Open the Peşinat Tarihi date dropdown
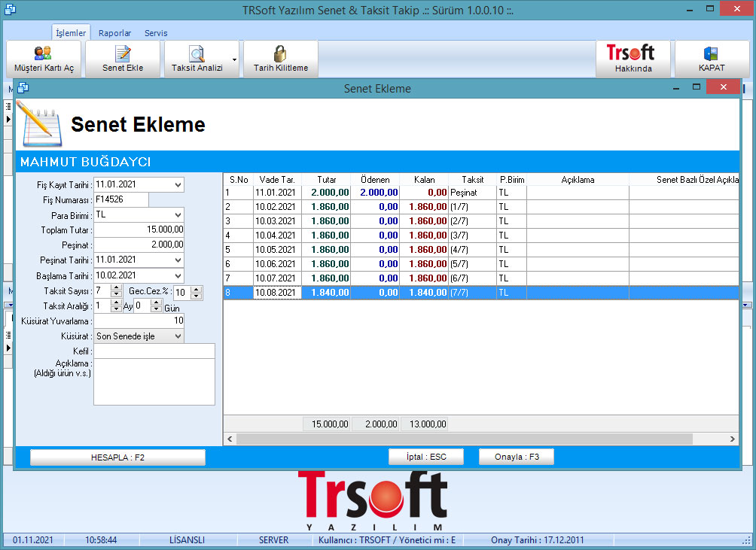 pyautogui.click(x=178, y=260)
